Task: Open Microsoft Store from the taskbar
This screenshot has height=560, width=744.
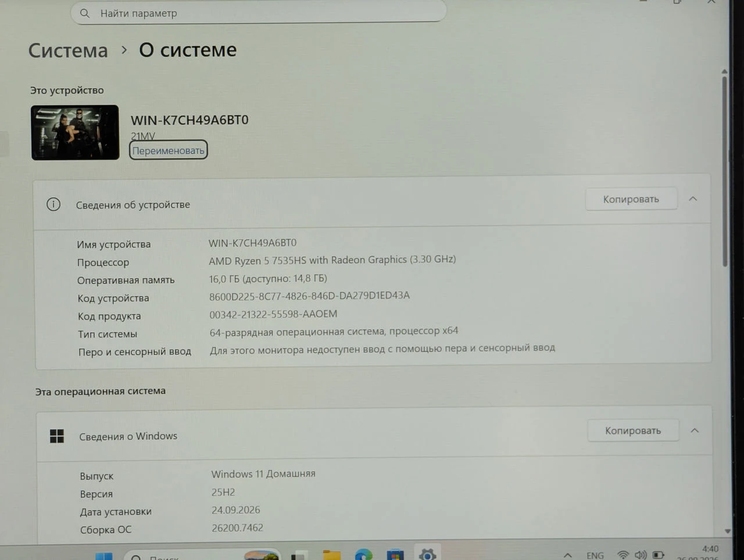Action: [395, 555]
